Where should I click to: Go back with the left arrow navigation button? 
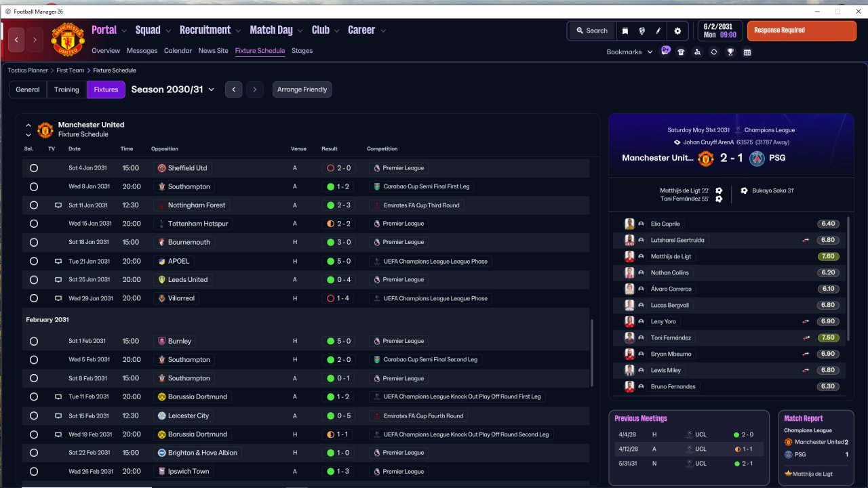coord(16,40)
